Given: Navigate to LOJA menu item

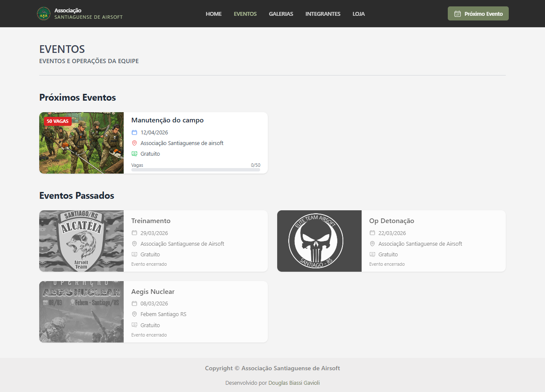Looking at the screenshot, I should 359,14.
